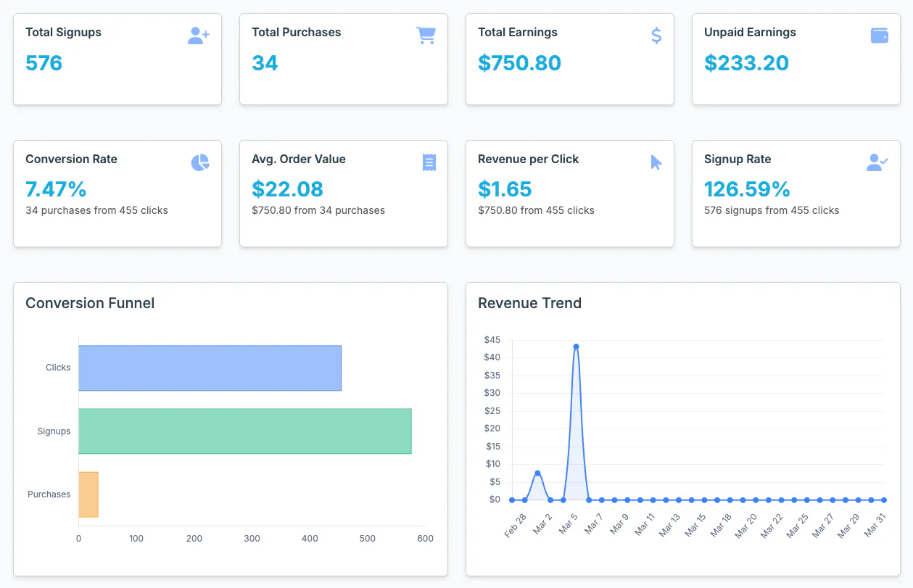Click the $20 label on the revenue axis

coord(492,428)
